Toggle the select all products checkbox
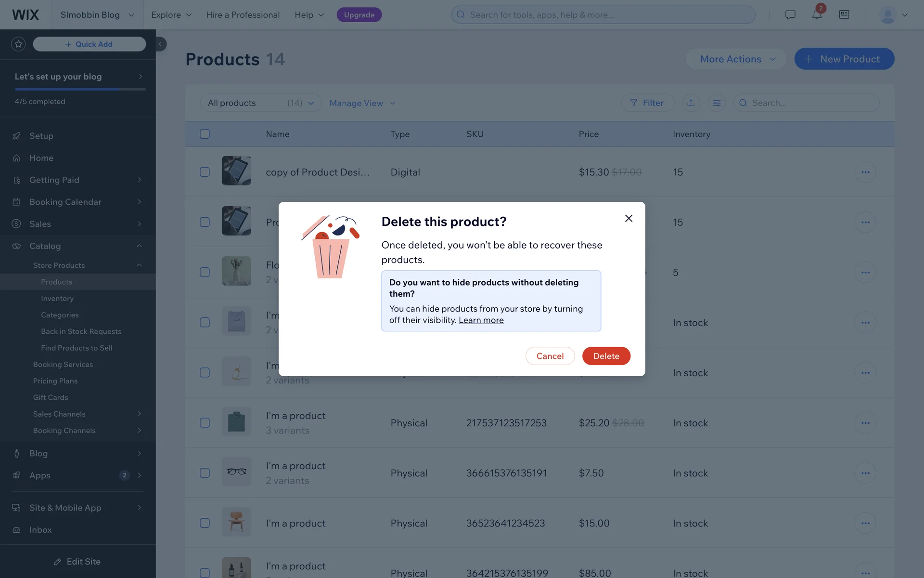This screenshot has width=924, height=578. pyautogui.click(x=205, y=134)
